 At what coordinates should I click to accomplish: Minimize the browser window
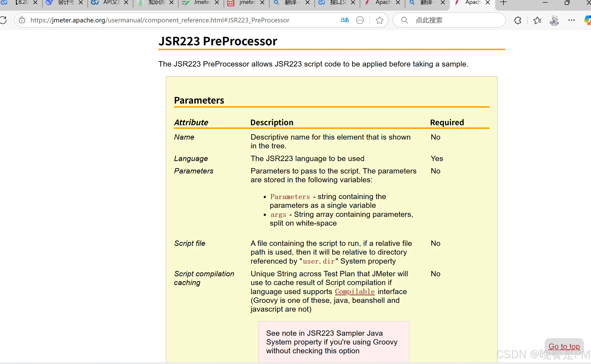[545, 3]
